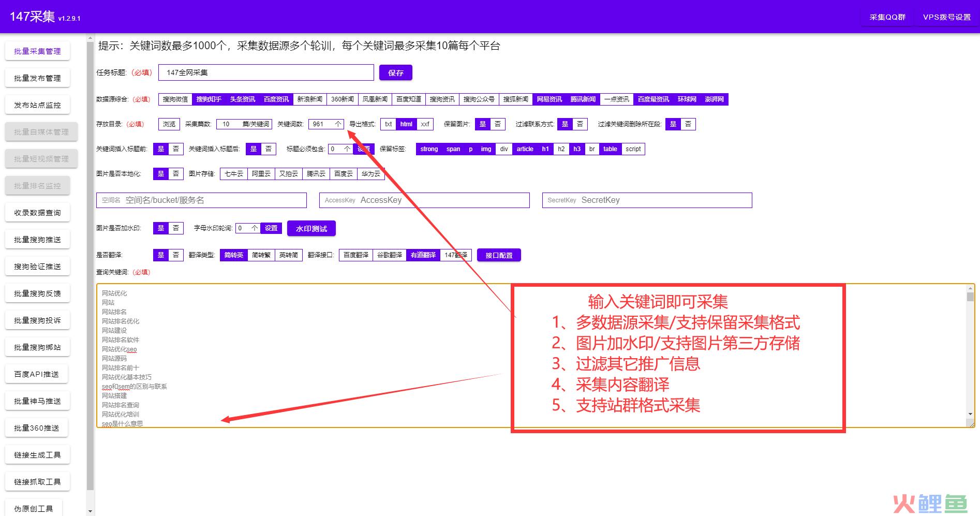Click the 保存 button
The height and width of the screenshot is (516, 980).
click(396, 73)
